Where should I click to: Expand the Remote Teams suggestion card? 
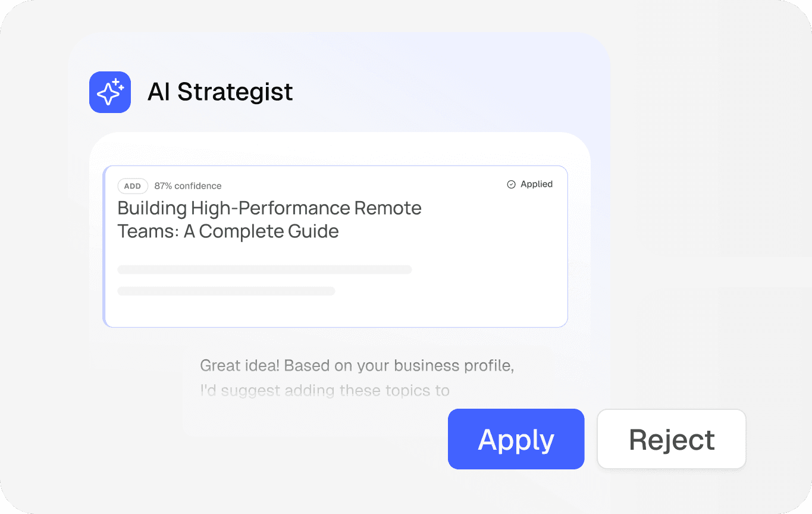click(335, 246)
